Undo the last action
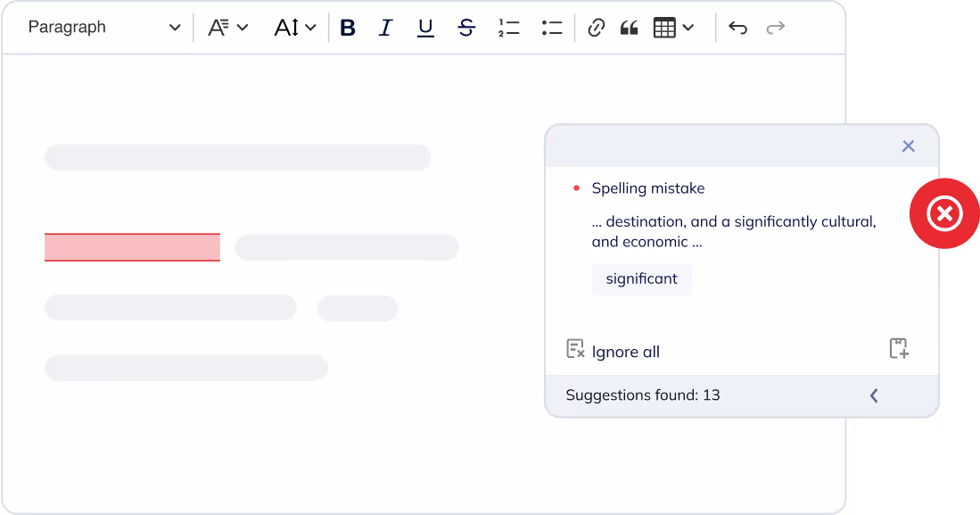This screenshot has width=980, height=515. click(737, 28)
